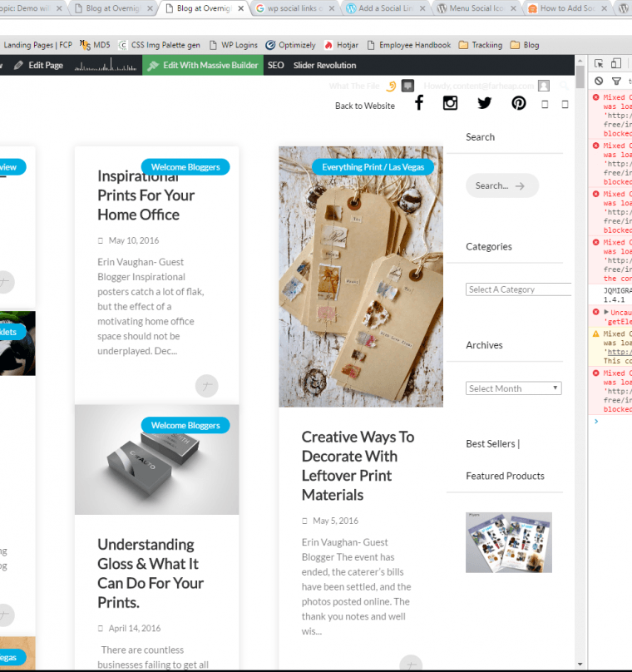This screenshot has width=632, height=672.
Task: Activate DevTools element inspector icon
Action: pyautogui.click(x=597, y=64)
